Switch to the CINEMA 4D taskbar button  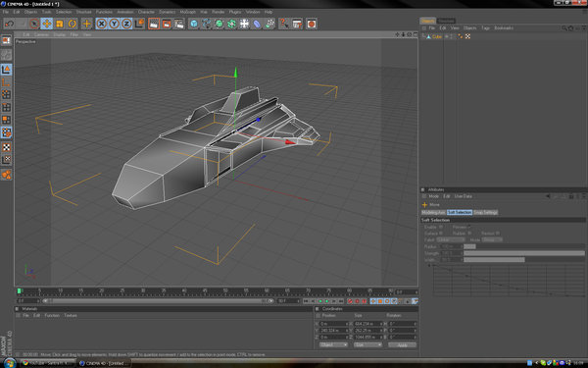104,363
